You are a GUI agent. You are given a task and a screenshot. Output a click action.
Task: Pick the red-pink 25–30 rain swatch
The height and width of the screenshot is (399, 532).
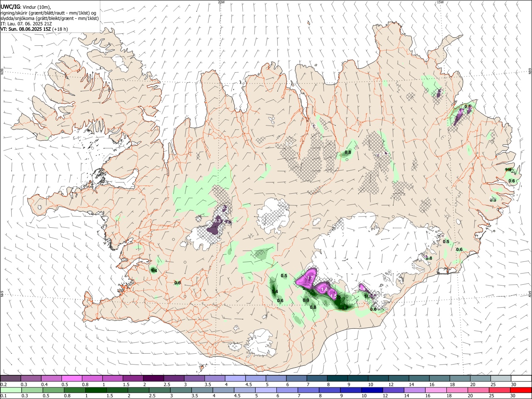pos(500,390)
